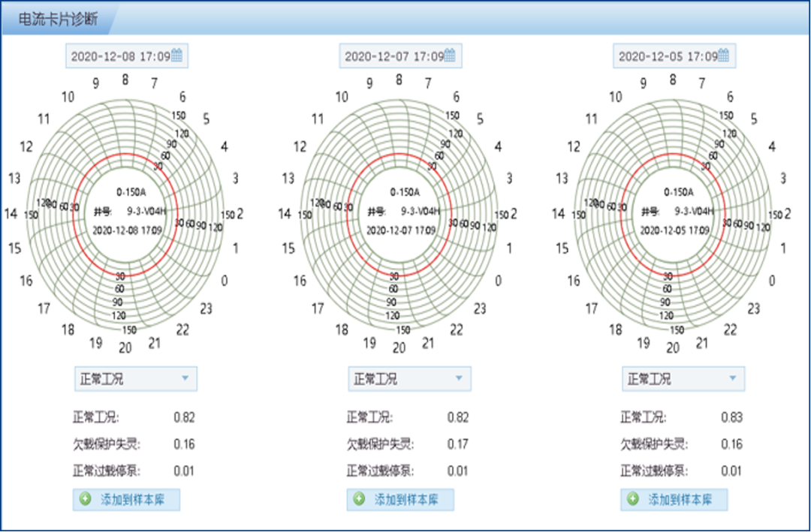Click 欠载保护失灵 label under the 2020-12-05 chart
The width and height of the screenshot is (811, 532).
pos(654,444)
